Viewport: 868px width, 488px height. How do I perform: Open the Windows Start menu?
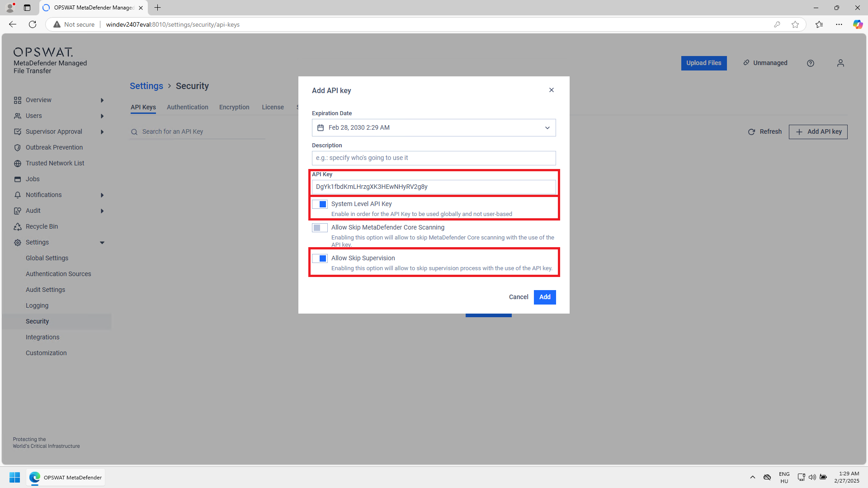(14, 477)
